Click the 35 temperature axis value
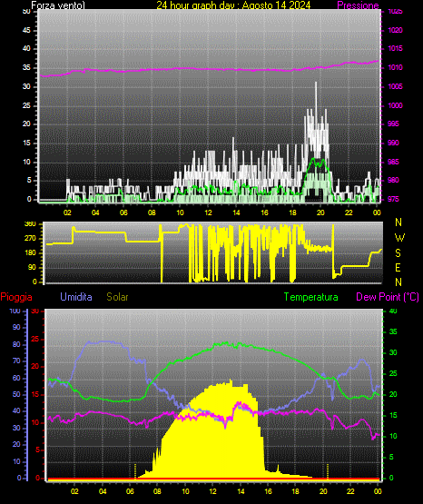 pos(393,332)
